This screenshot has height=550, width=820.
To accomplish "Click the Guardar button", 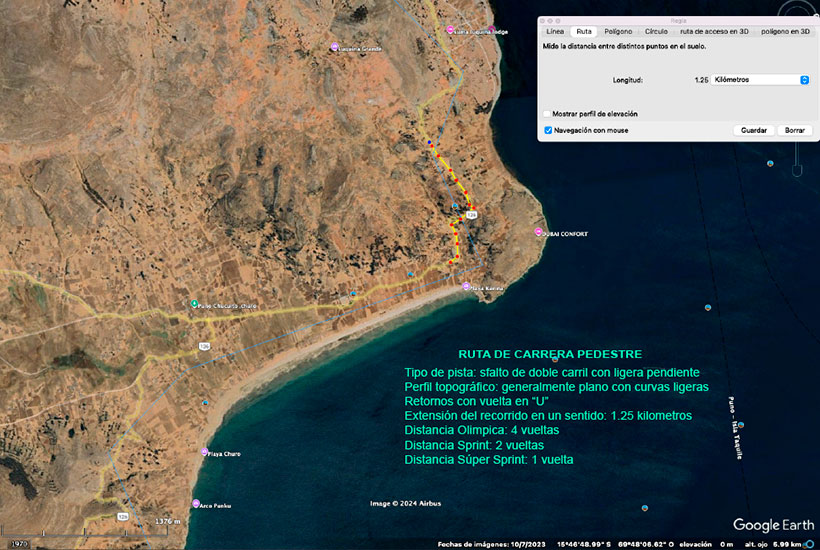I will coord(754,130).
